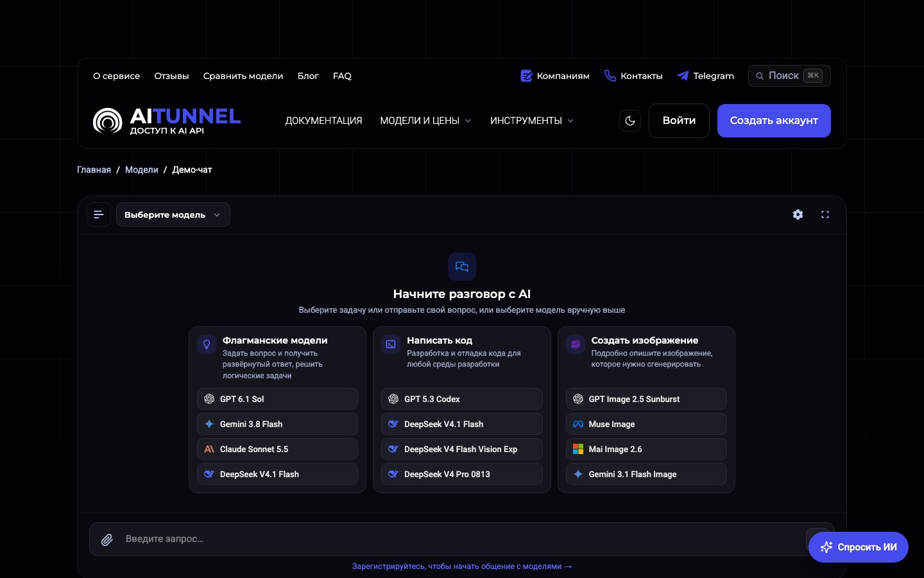Click the Anthropic icon next to Claude Sonnet 5.5
924x578 pixels.
(209, 449)
